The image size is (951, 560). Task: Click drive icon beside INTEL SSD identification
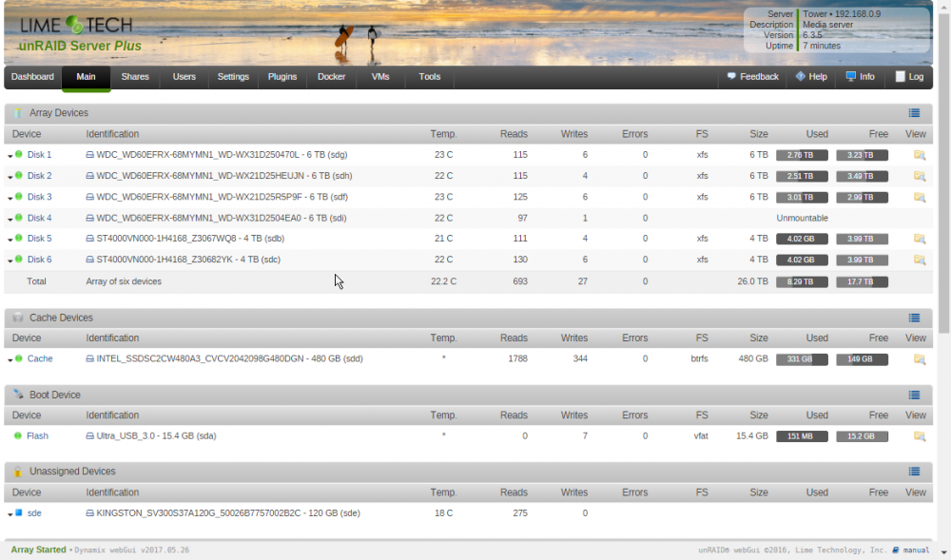tap(89, 358)
